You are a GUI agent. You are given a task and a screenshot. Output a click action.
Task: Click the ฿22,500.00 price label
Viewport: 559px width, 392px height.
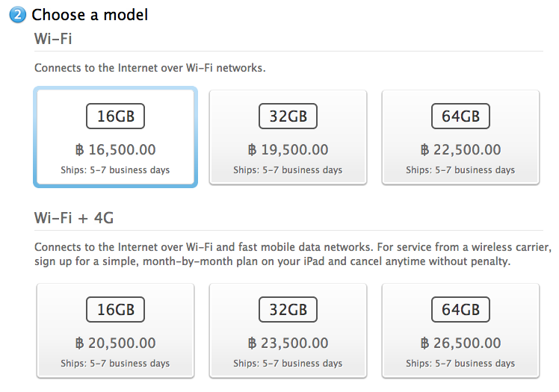click(460, 150)
